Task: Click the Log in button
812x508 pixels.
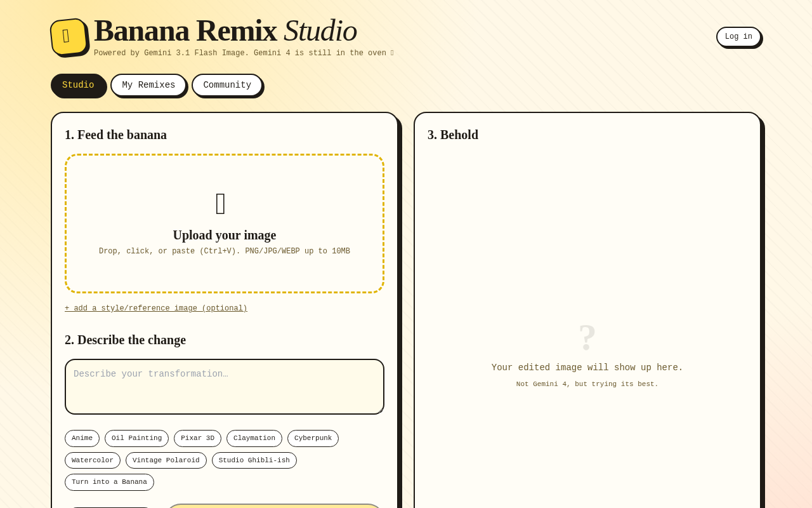Action: (738, 37)
